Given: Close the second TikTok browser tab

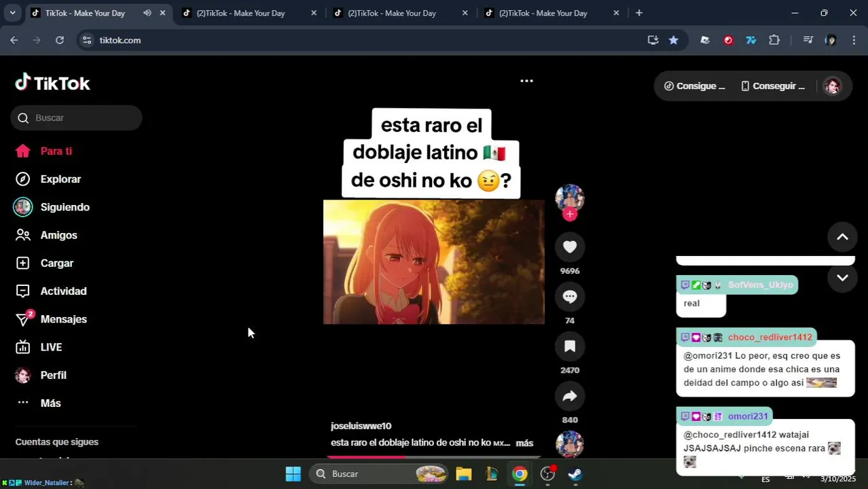Looking at the screenshot, I should 313,13.
